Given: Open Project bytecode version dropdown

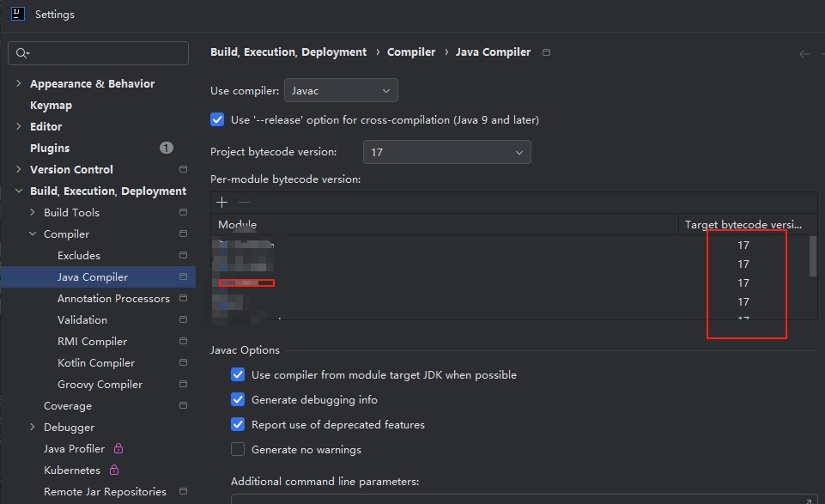Looking at the screenshot, I should 446,152.
